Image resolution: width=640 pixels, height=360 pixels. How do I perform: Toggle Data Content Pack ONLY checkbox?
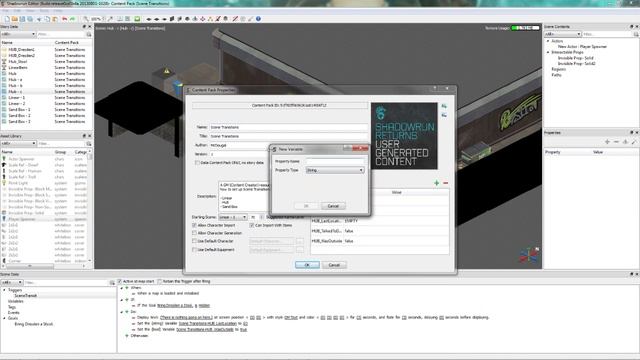click(197, 162)
